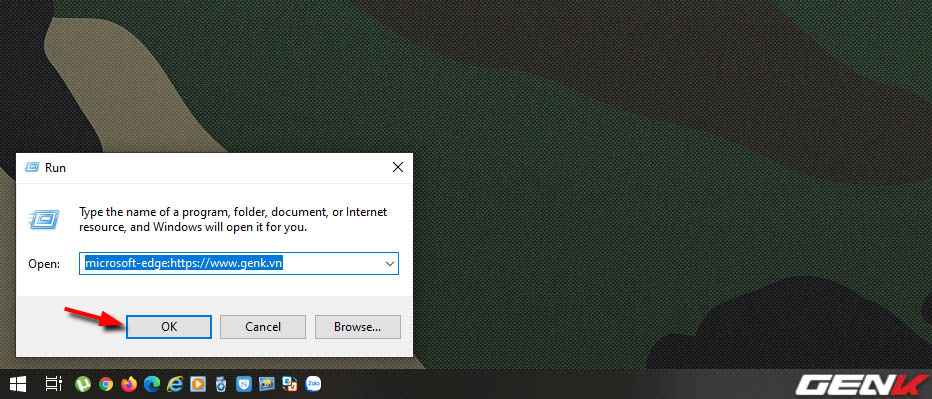Click the Browse... button
Screen dimensions: 932x399
[357, 327]
